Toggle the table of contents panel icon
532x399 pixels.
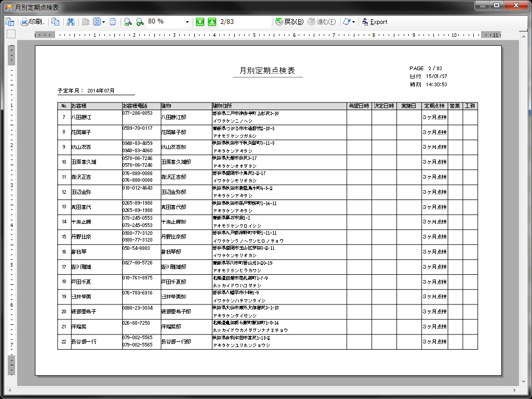pos(9,22)
